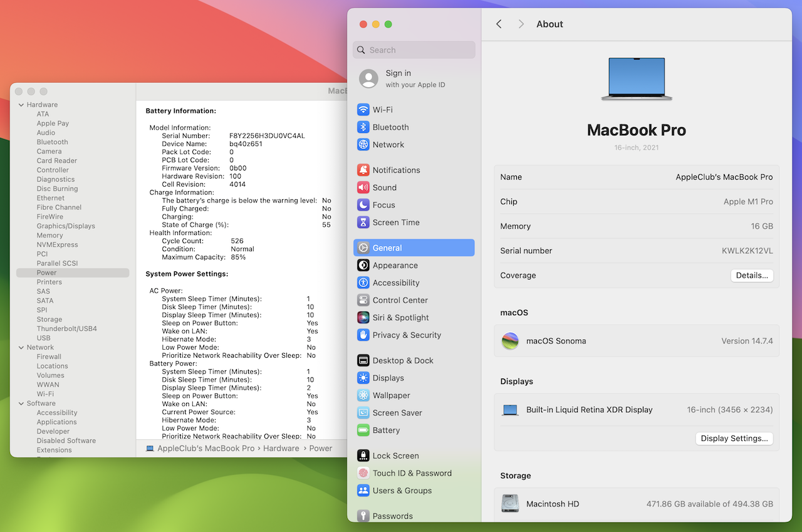This screenshot has height=532, width=802.
Task: Collapse the Hardware section in System Information
Action: (21, 105)
